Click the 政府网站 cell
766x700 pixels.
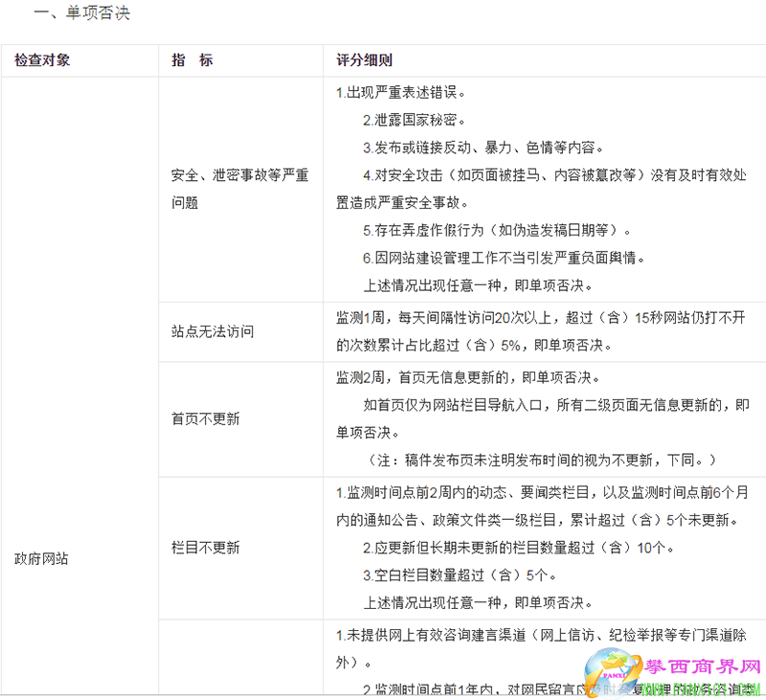tap(41, 558)
